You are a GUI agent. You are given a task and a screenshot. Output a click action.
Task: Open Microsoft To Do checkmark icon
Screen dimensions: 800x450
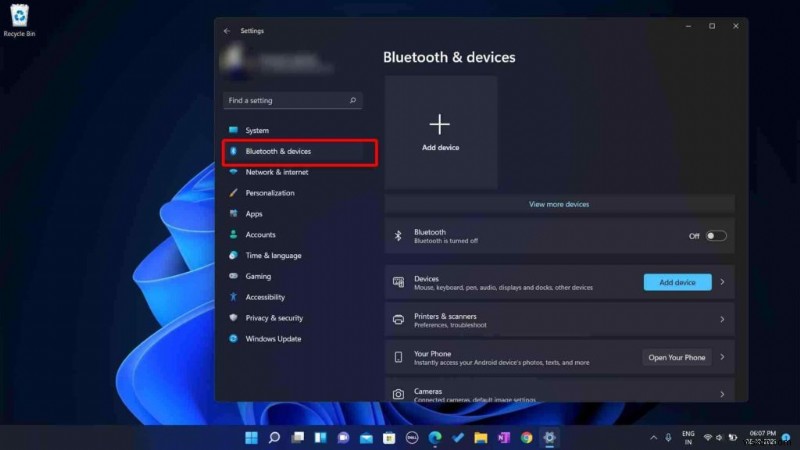coord(458,437)
